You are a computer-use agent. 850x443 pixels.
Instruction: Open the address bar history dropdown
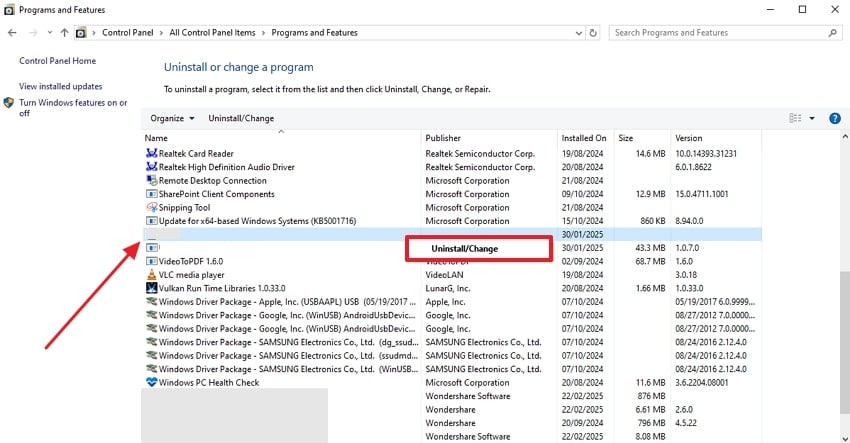coord(576,33)
